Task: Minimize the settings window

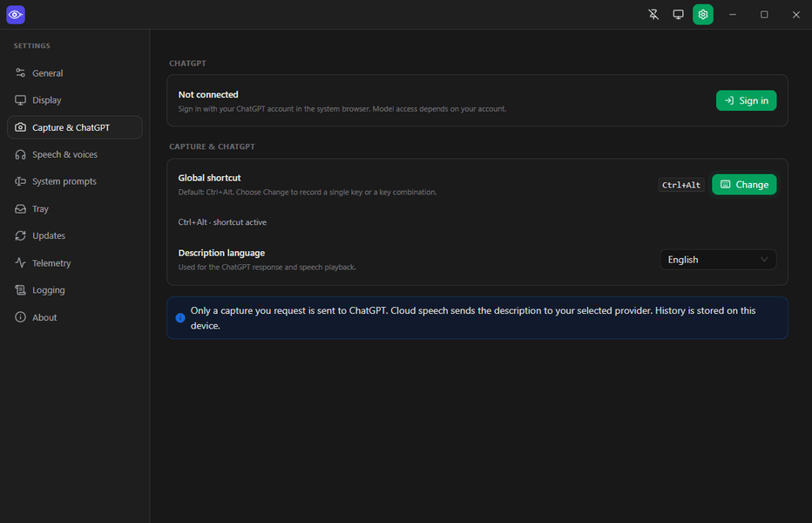Action: point(732,15)
